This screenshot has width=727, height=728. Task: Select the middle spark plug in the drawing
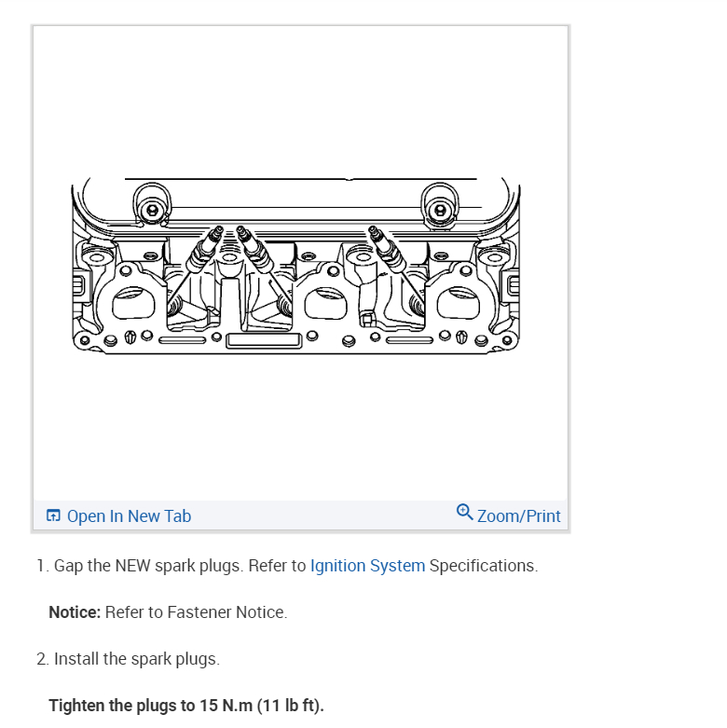pyautogui.click(x=254, y=249)
